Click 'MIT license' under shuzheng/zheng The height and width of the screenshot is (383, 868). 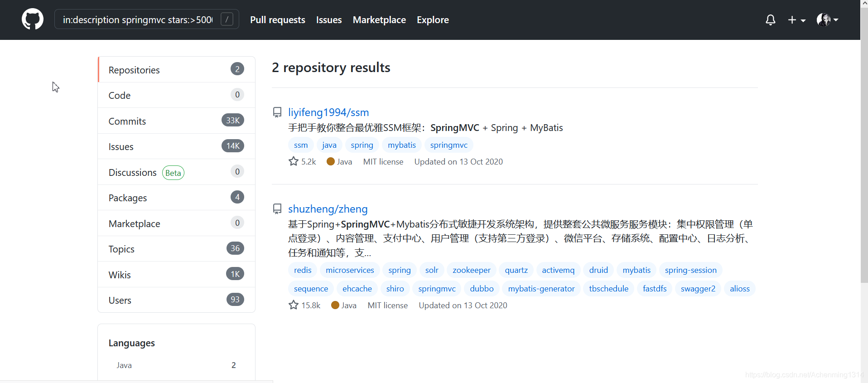388,305
